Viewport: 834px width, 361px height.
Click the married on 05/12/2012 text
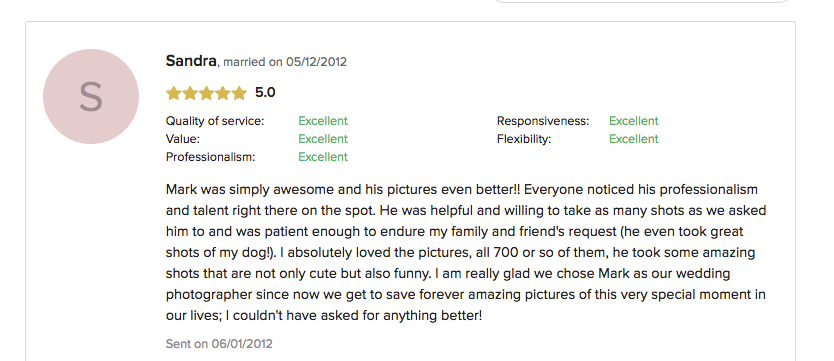pos(285,62)
